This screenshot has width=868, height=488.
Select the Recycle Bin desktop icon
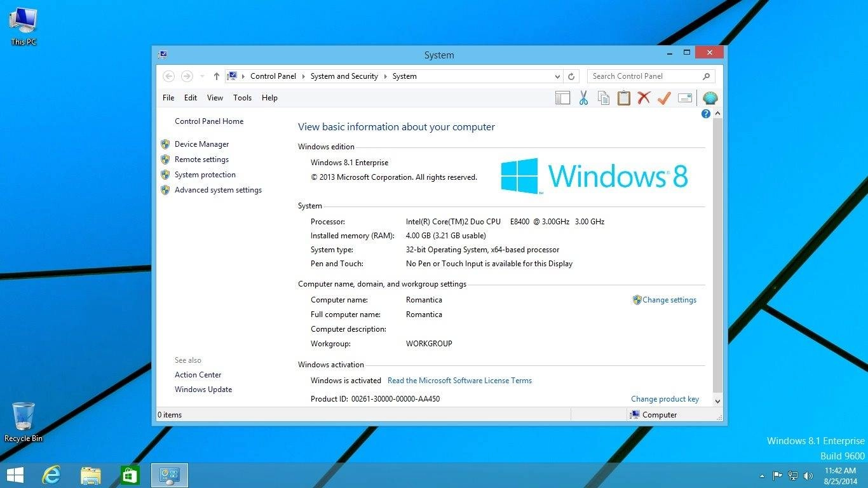tap(24, 422)
